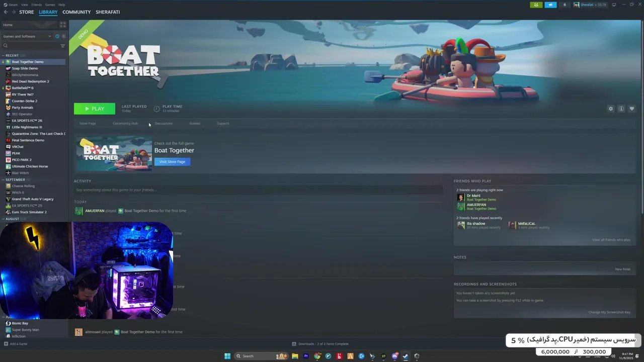Click the Visit Store Page button
The width and height of the screenshot is (644, 362).
click(172, 162)
